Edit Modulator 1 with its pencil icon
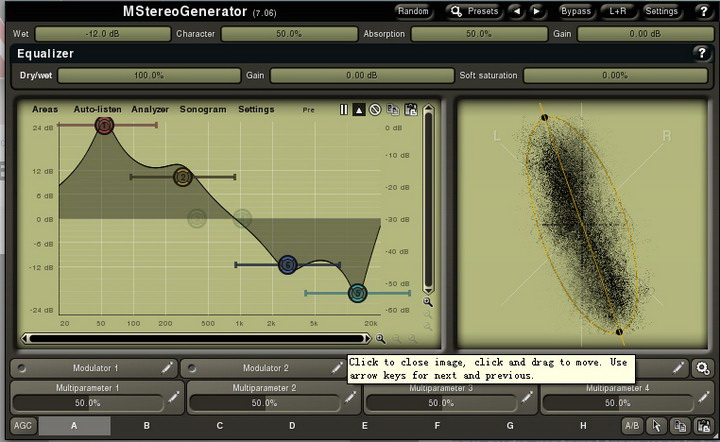720x442 pixels. point(167,368)
